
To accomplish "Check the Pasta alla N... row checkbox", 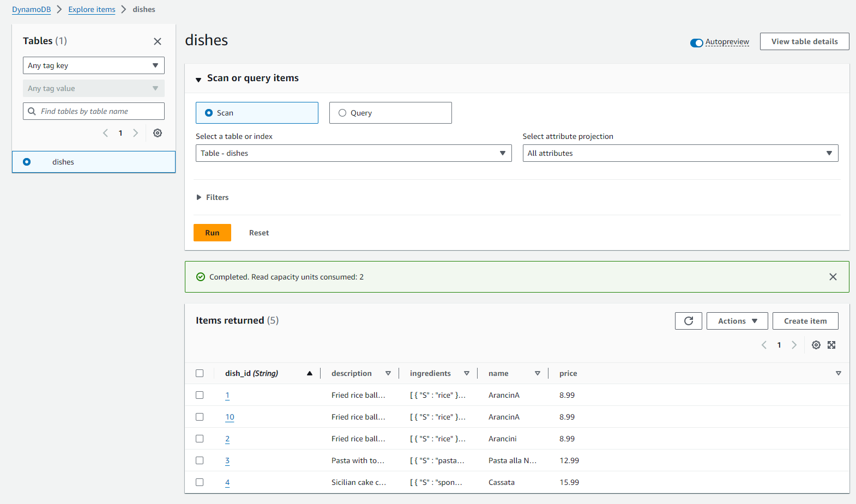I will click(x=200, y=460).
